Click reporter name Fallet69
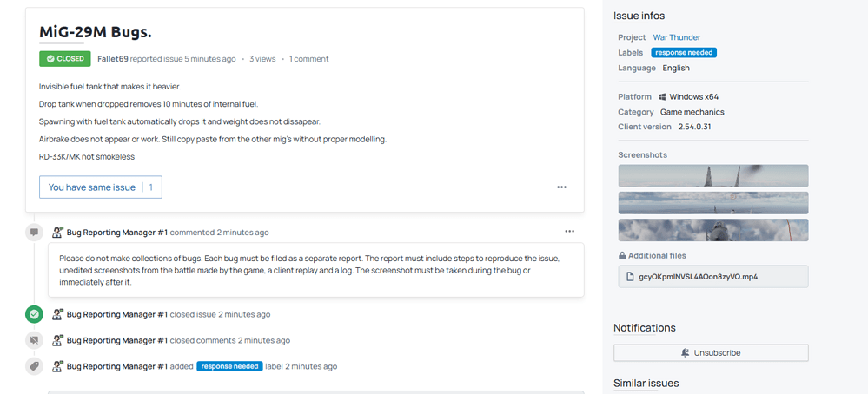This screenshot has width=868, height=394. [x=114, y=59]
